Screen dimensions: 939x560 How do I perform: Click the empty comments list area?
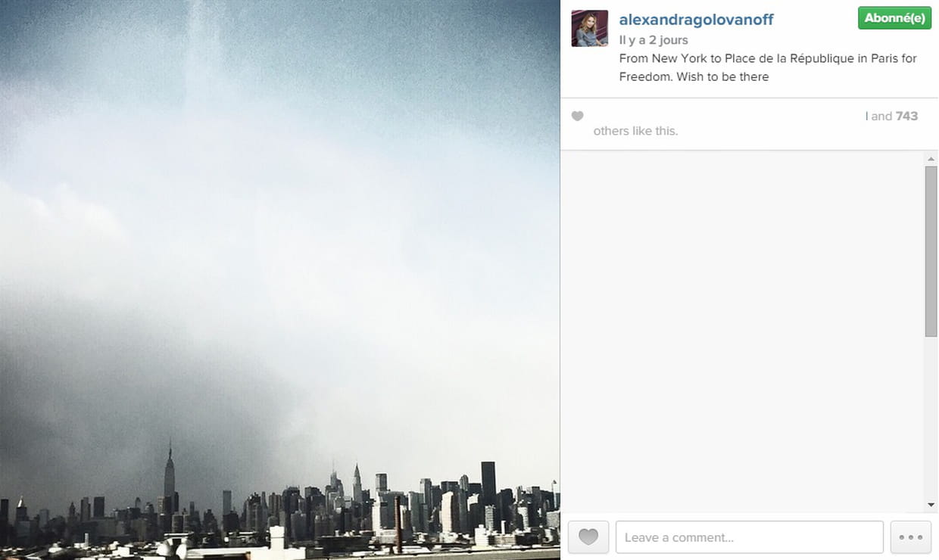click(742, 331)
